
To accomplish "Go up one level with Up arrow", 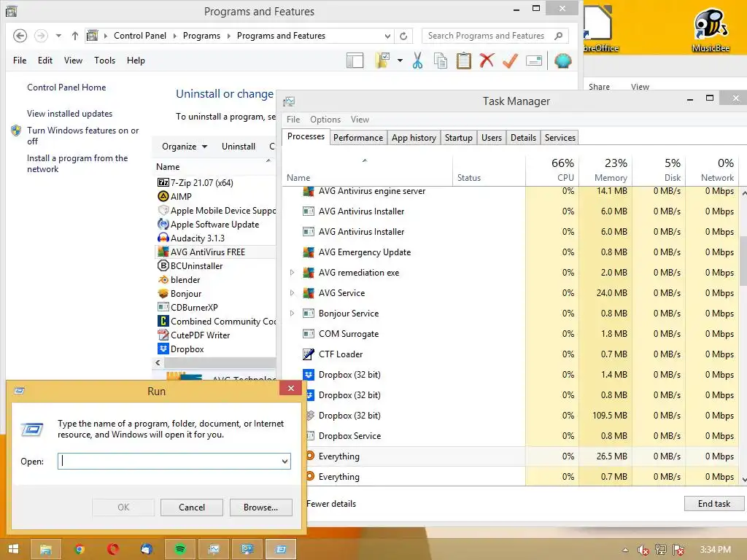I will (75, 36).
